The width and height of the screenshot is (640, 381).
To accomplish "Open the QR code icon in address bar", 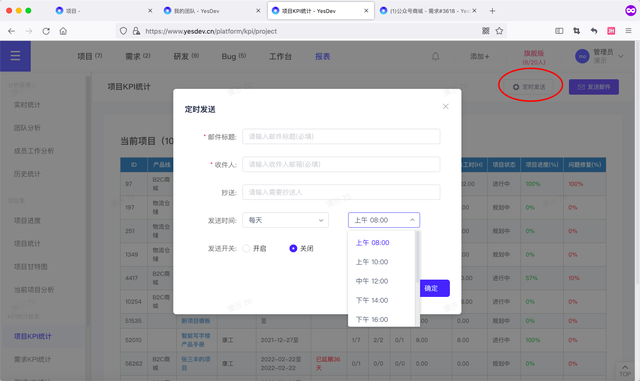I will click(x=486, y=31).
